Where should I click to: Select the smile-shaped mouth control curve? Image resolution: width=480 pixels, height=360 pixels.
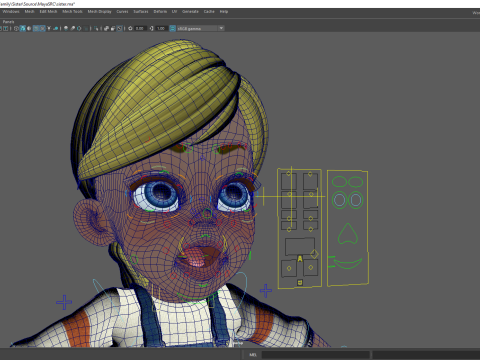pyautogui.click(x=348, y=263)
